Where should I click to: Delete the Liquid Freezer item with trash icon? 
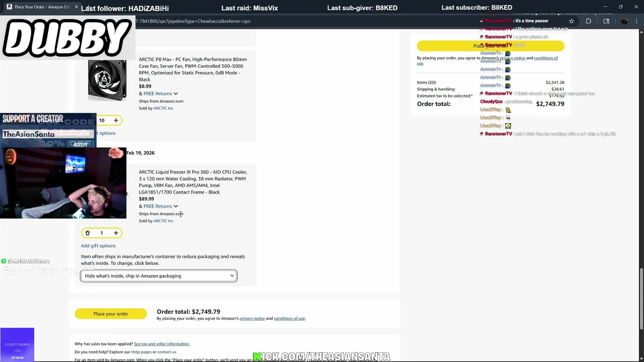[88, 233]
